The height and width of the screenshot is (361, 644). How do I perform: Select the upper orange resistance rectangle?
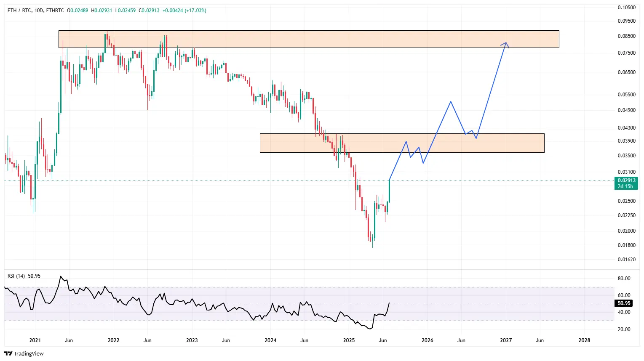(308, 39)
